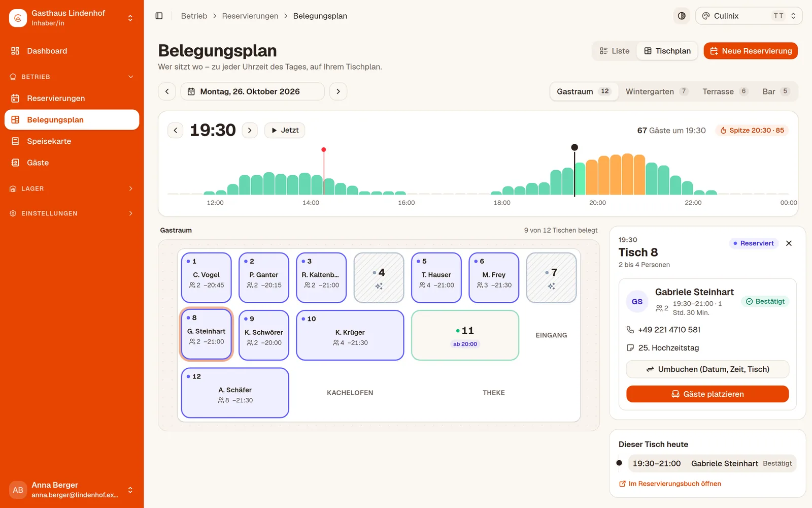Switch to Tischplan view
This screenshot has height=508, width=812.
click(x=667, y=51)
